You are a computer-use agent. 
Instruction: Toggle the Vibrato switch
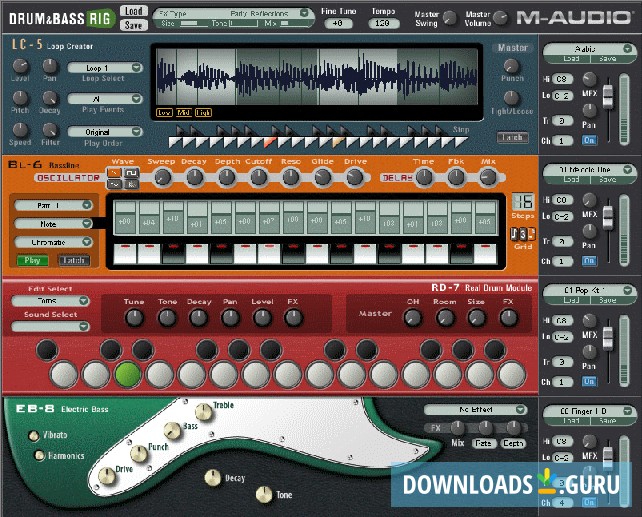[x=34, y=436]
